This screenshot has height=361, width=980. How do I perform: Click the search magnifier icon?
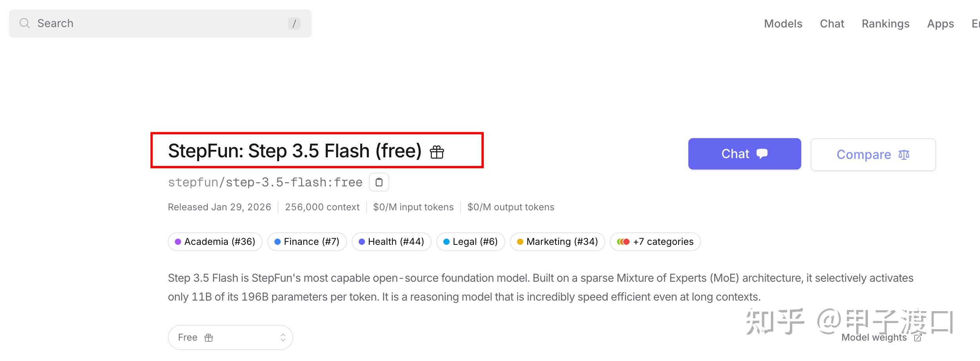click(x=25, y=24)
